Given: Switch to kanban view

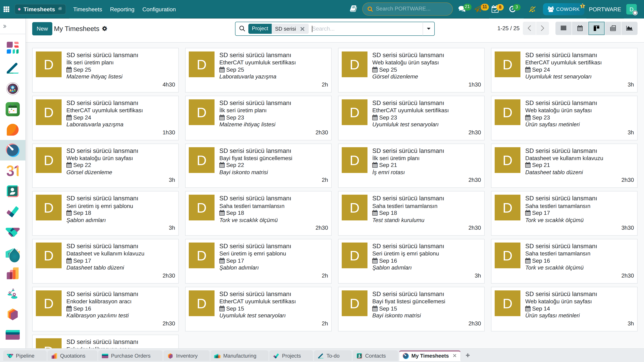Looking at the screenshot, I should 597,28.
